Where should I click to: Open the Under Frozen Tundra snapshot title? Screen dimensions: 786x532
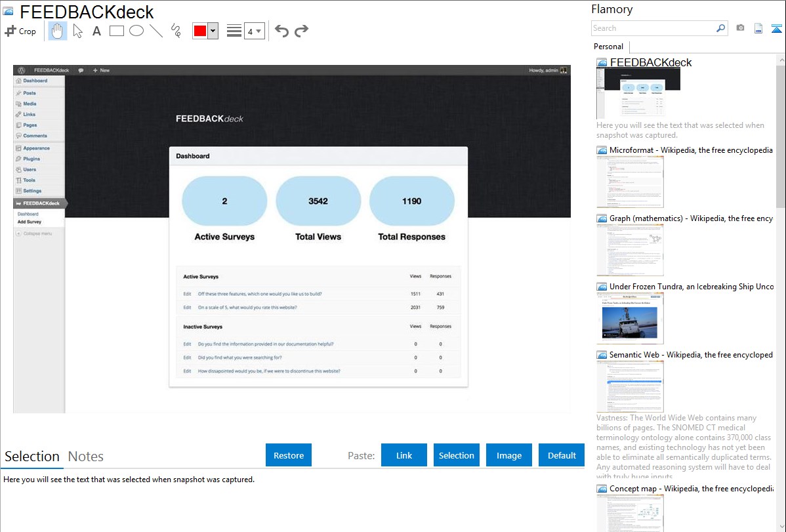click(x=692, y=286)
